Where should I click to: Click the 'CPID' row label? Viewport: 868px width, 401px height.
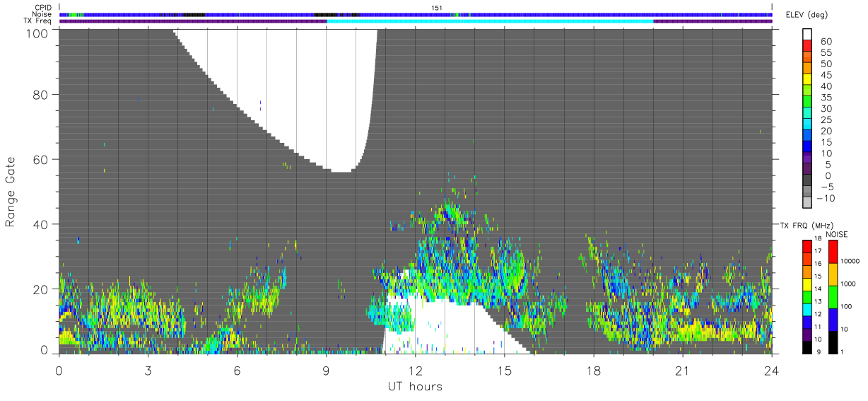tap(44, 8)
